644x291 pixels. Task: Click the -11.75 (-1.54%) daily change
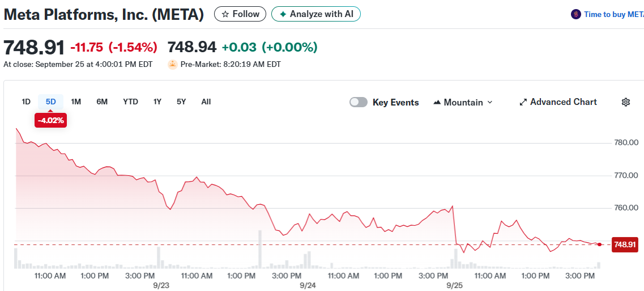tap(114, 48)
